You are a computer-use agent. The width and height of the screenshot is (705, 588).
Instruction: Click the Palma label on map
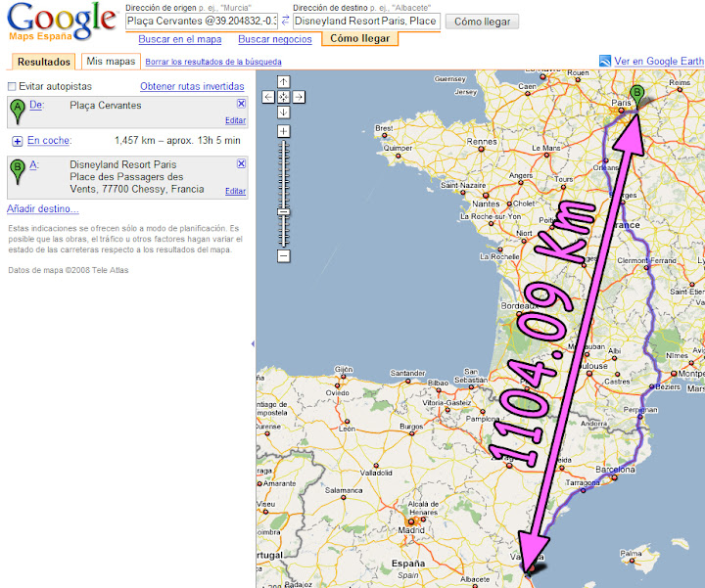click(x=631, y=554)
